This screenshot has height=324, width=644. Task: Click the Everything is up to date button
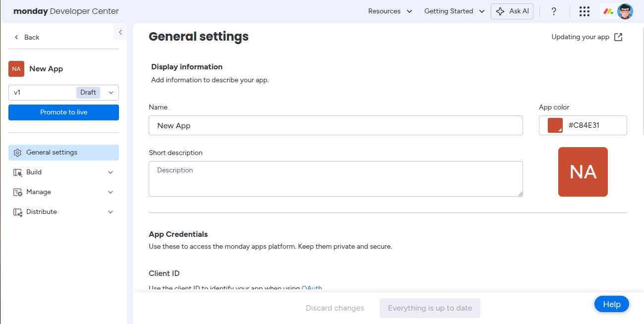coord(430,308)
